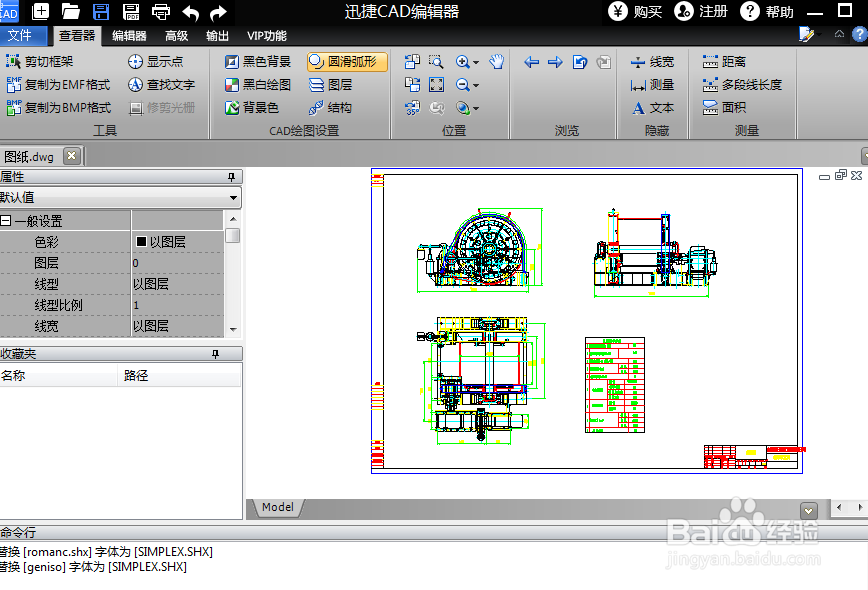Open the 默认值 dropdown

120,198
